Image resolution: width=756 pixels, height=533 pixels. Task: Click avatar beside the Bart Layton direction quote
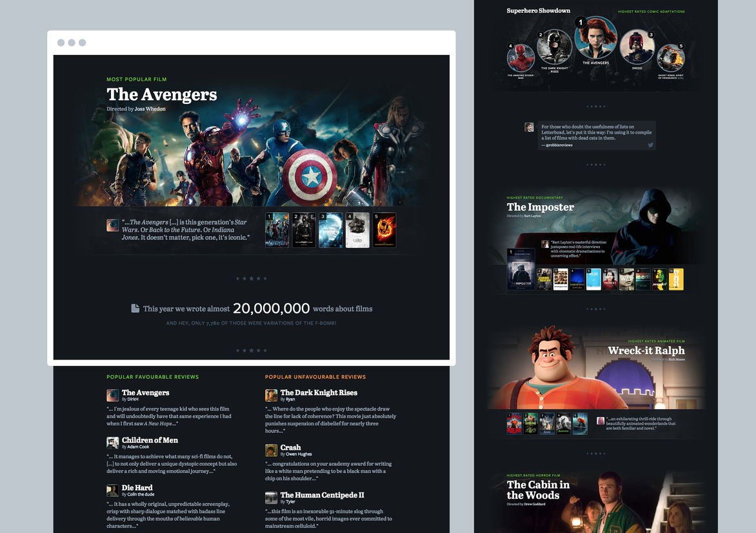[545, 244]
